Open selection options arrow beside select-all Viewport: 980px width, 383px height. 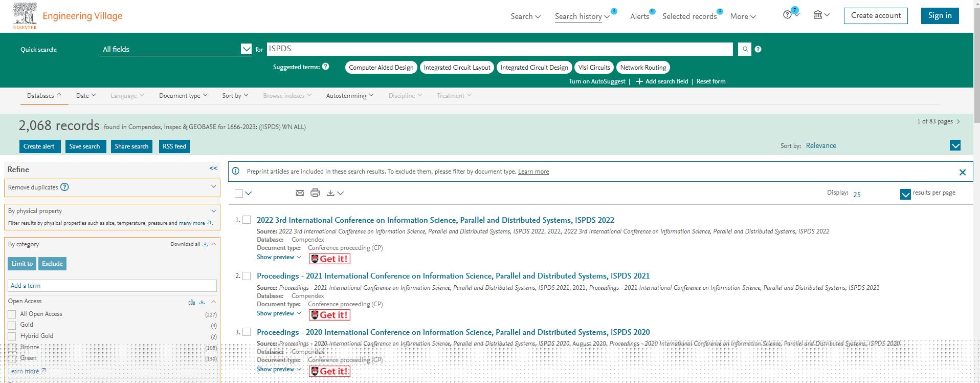click(x=249, y=193)
